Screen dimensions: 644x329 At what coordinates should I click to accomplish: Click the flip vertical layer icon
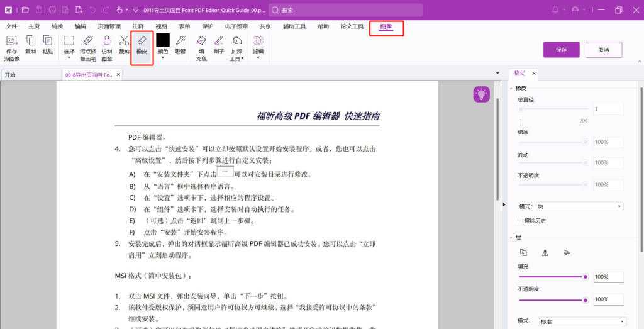pos(567,253)
